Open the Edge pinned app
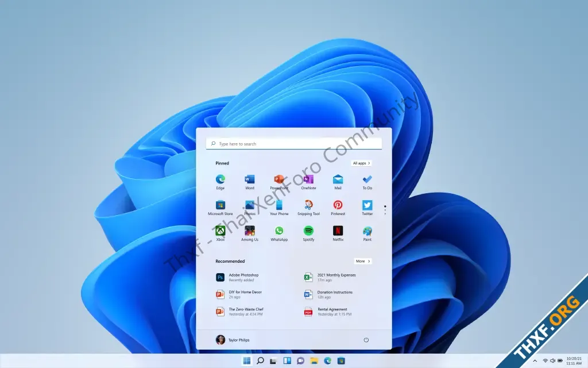588x368 pixels. pos(220,182)
